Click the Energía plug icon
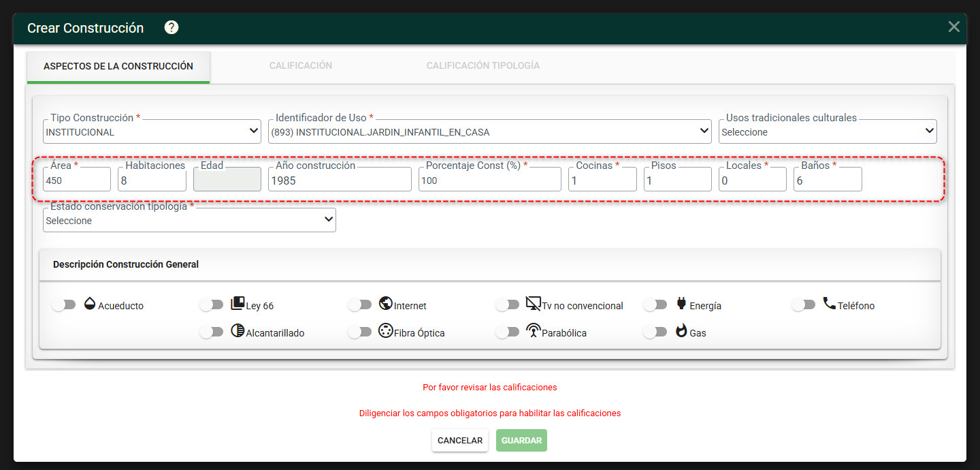Viewport: 980px width, 470px height. tap(681, 304)
